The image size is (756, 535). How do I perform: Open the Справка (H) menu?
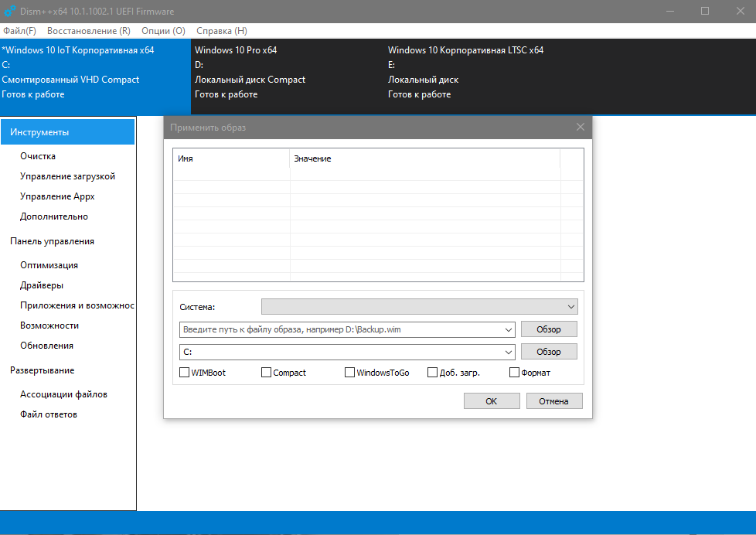[x=222, y=31]
